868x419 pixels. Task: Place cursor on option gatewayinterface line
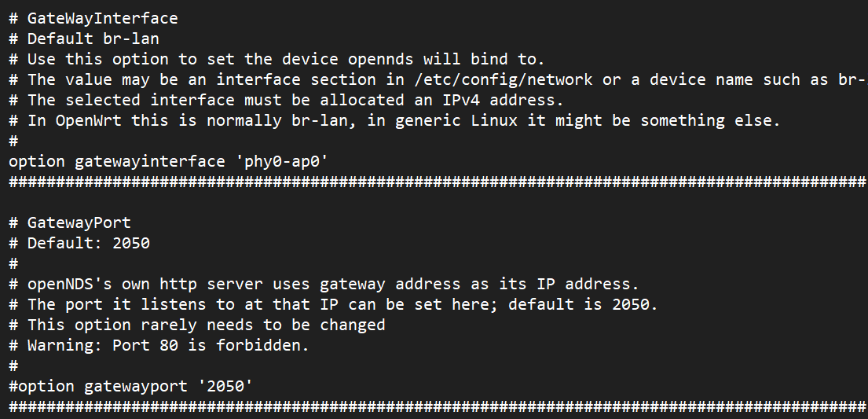click(x=168, y=161)
